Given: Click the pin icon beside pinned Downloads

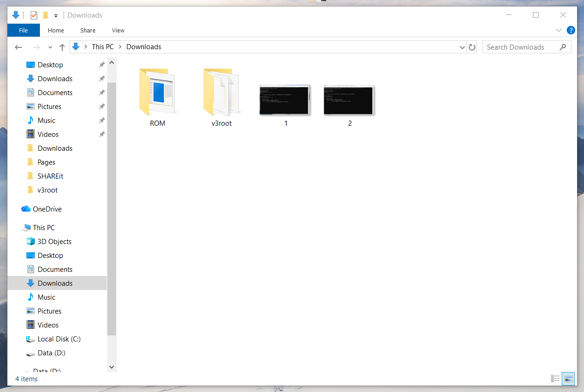Looking at the screenshot, I should point(102,79).
